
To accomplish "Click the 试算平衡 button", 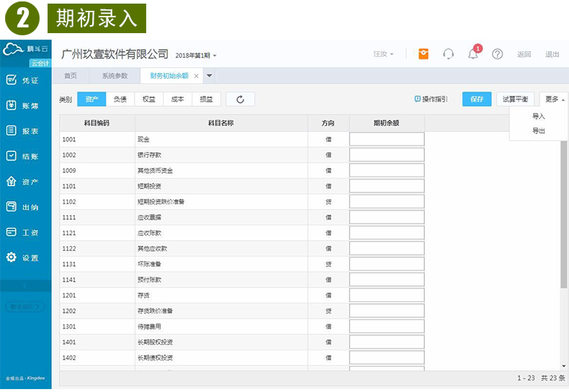I will click(515, 99).
